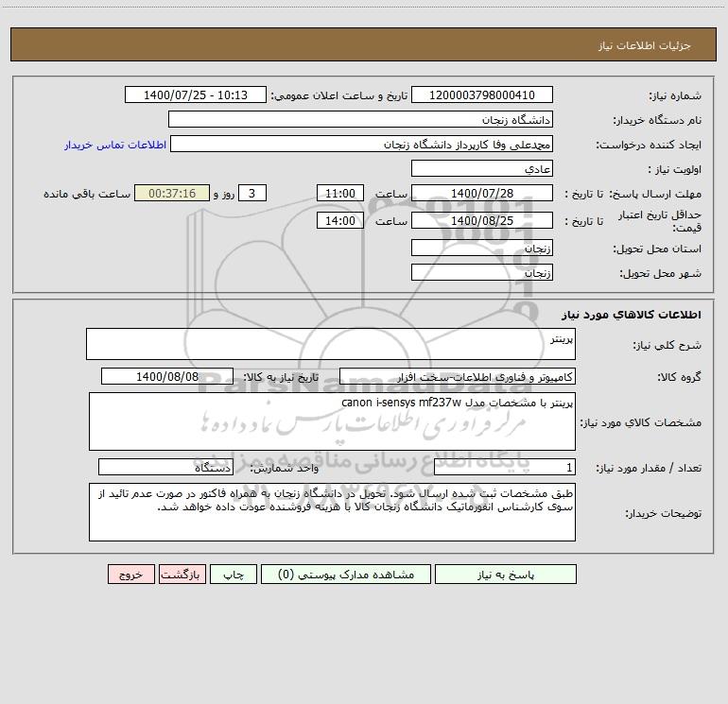Click the label نام دستگاه خریدار
The image size is (728, 704).
coord(657,120)
